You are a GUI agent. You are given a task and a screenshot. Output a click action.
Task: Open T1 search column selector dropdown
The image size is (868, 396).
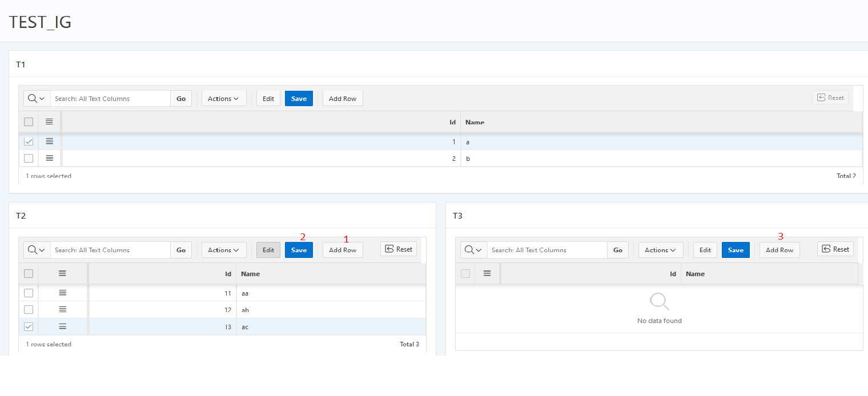click(x=37, y=98)
